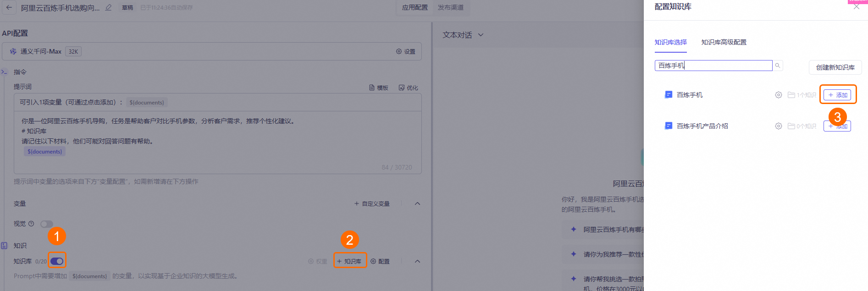Select suggestion 请你帮我挑选一款拍照

pyautogui.click(x=603, y=281)
